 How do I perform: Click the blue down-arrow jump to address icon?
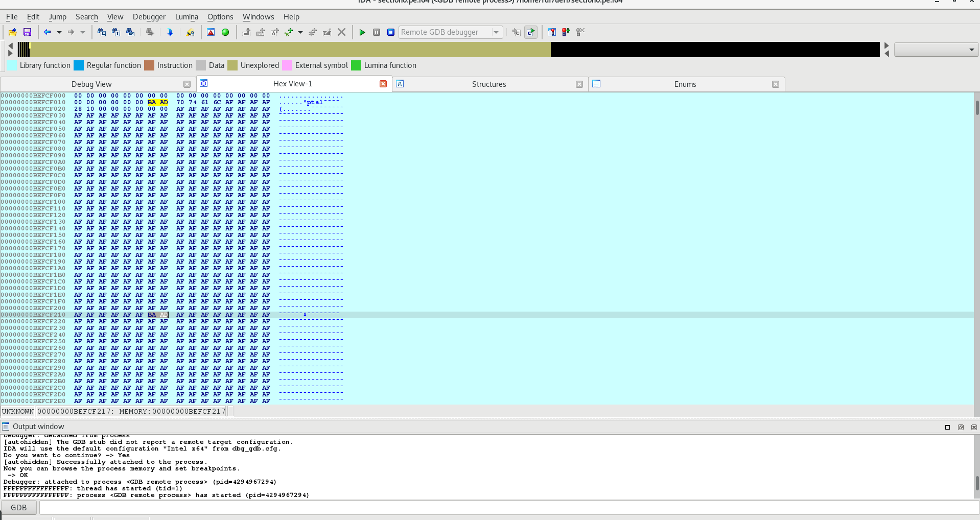point(170,32)
